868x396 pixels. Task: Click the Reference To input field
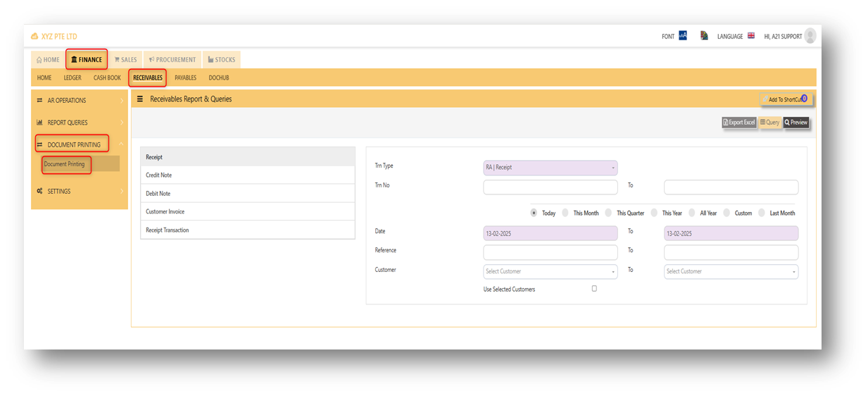click(x=731, y=252)
